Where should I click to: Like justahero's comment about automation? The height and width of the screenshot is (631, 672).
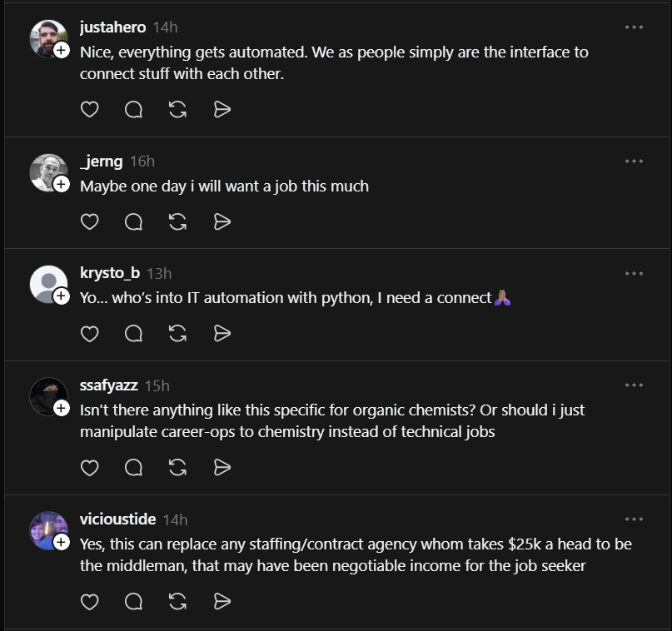tap(89, 109)
